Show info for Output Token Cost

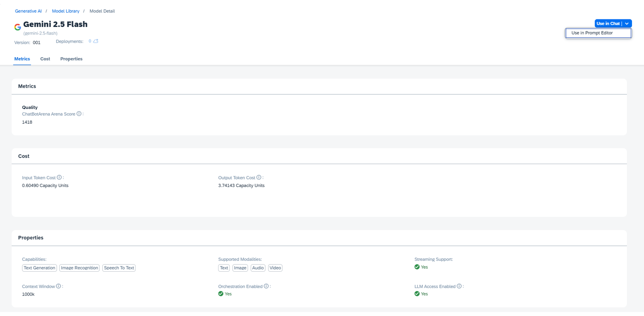click(259, 177)
